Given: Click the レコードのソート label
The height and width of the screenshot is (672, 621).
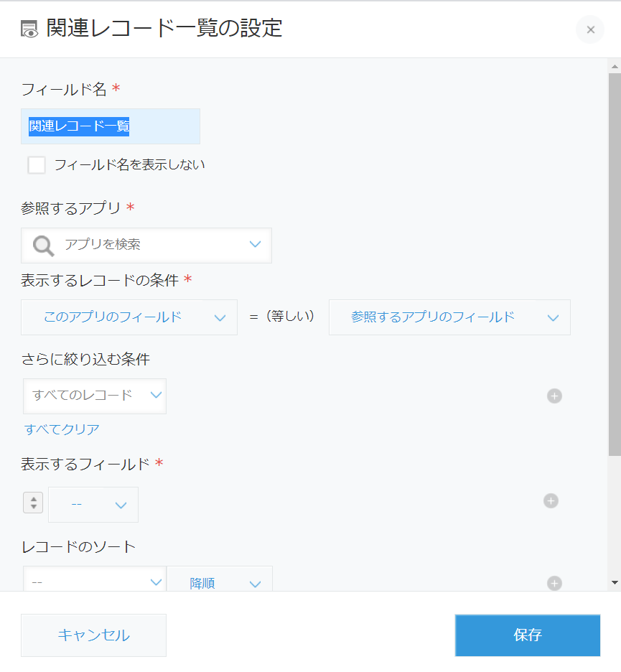Looking at the screenshot, I should coord(78,547).
